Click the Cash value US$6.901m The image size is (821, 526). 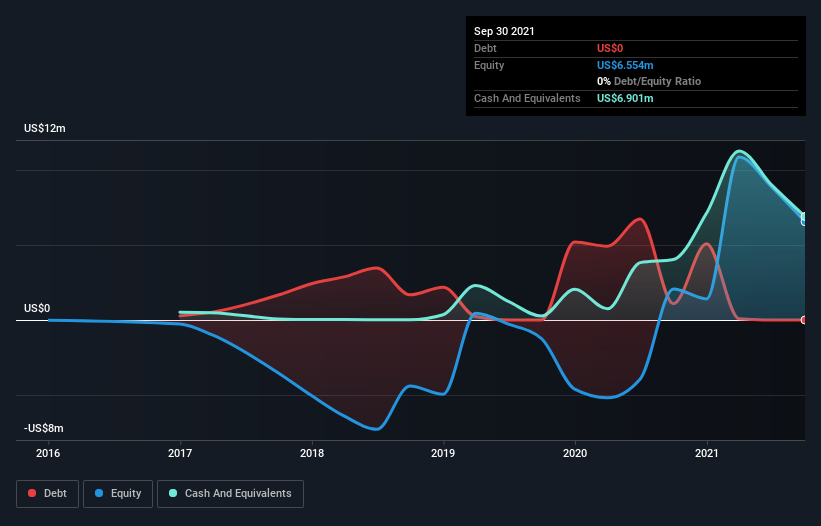click(x=625, y=98)
